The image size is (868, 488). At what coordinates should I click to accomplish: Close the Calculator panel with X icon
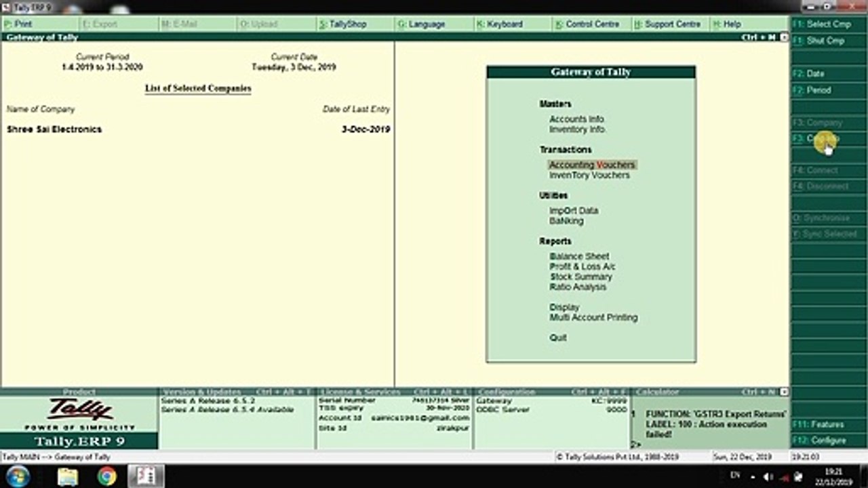click(785, 392)
